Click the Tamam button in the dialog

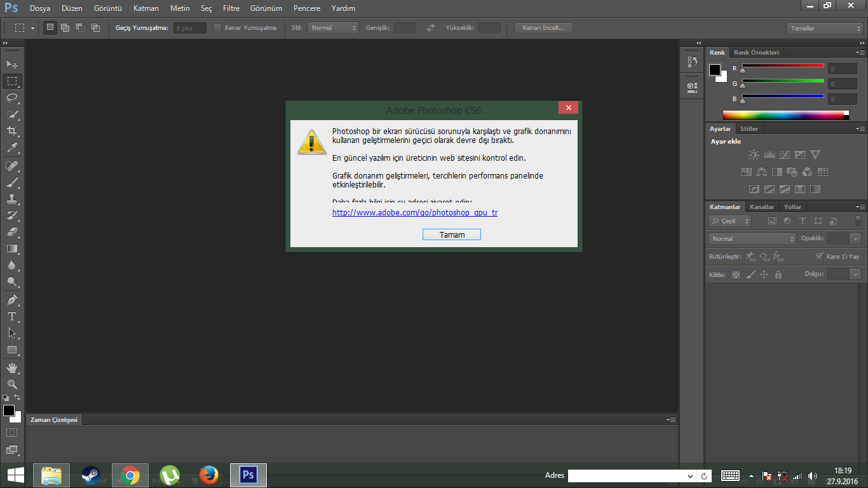pyautogui.click(x=452, y=234)
